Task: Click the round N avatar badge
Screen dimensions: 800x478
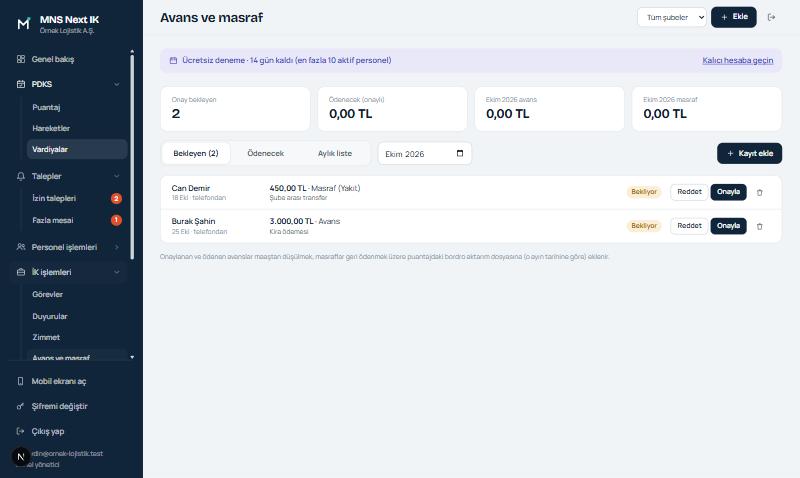Action: pos(20,457)
